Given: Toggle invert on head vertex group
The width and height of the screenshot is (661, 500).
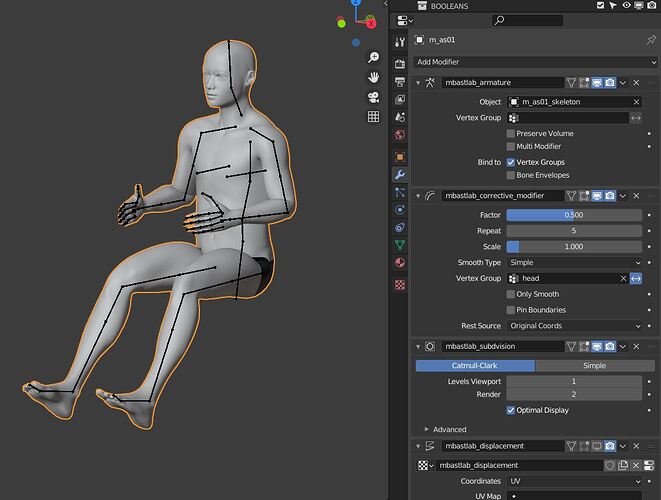Looking at the screenshot, I should click(636, 279).
